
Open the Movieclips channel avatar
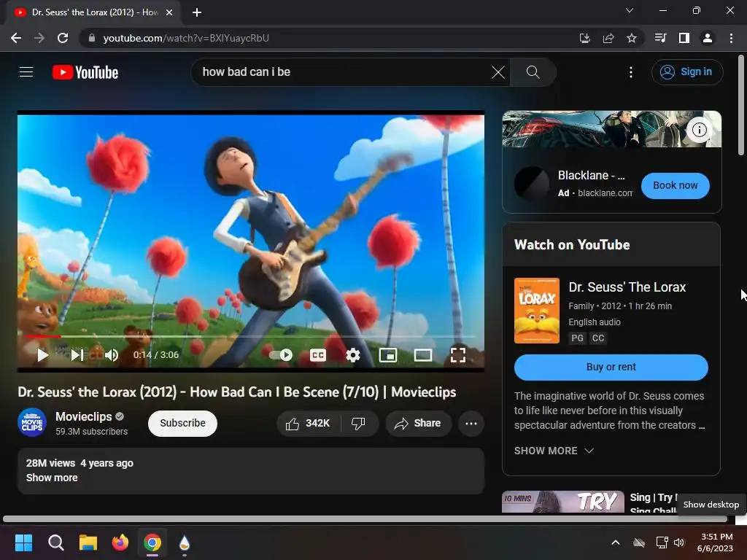pyautogui.click(x=32, y=422)
